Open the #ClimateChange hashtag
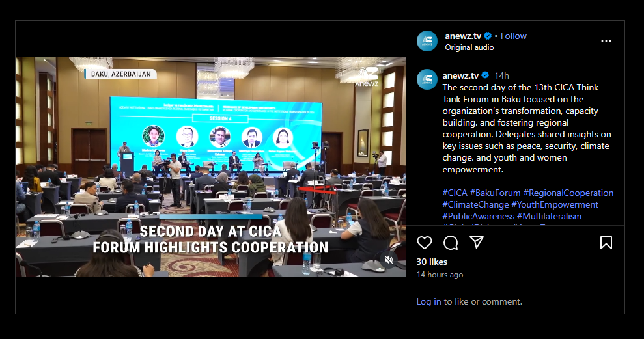Image resolution: width=644 pixels, height=339 pixels. coord(475,204)
